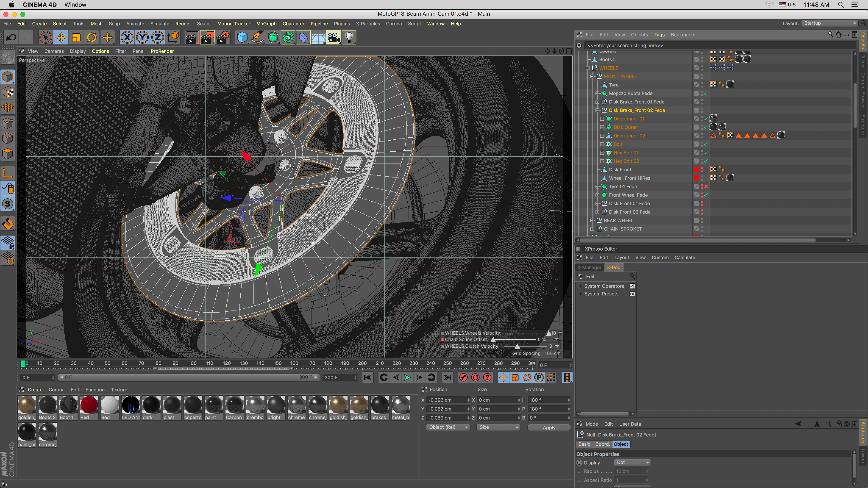The height and width of the screenshot is (488, 868).
Task: Switch to Texture mode checker icon
Action: (8, 92)
